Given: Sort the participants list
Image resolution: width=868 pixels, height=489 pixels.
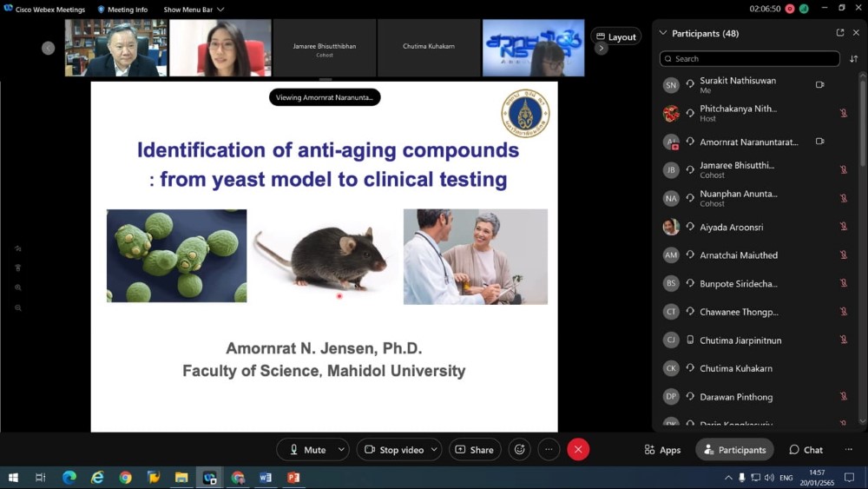Looking at the screenshot, I should [x=853, y=59].
